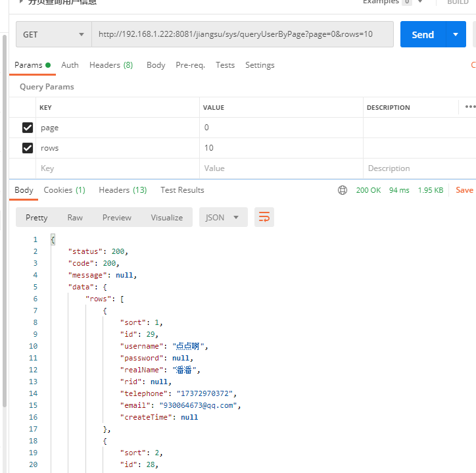
Task: Click the network globe icon
Action: [342, 190]
